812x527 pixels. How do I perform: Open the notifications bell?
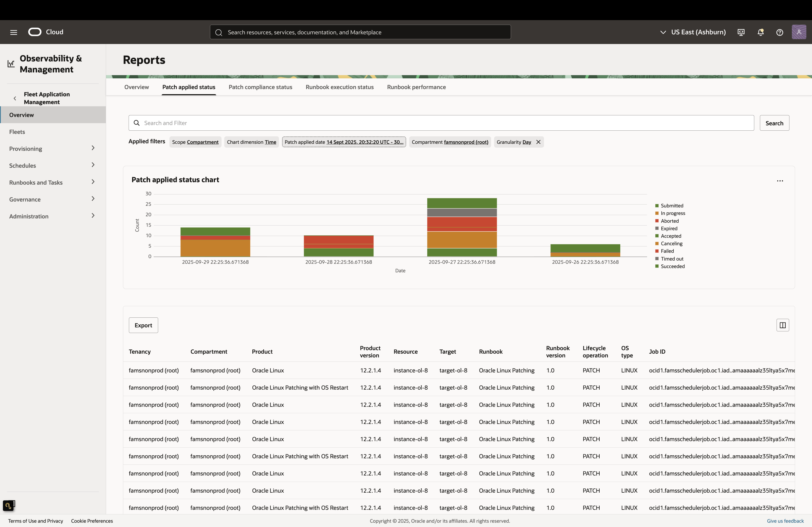760,32
